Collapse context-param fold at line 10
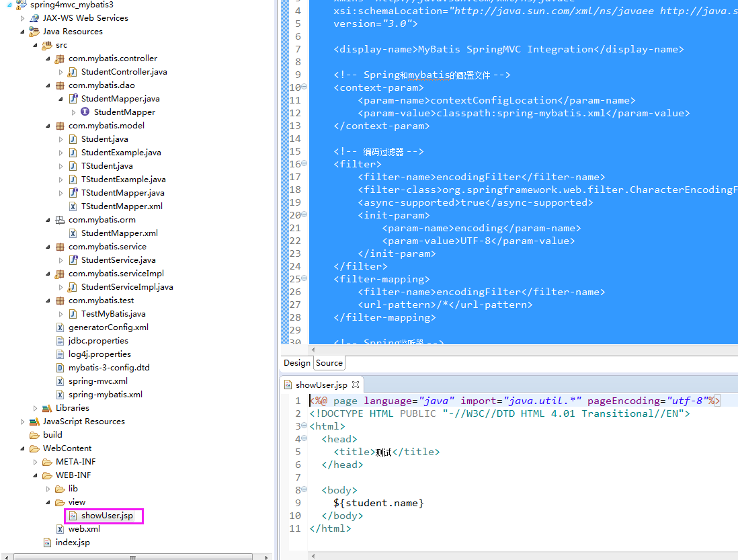Screen dimensions: 738x560 click(x=304, y=87)
